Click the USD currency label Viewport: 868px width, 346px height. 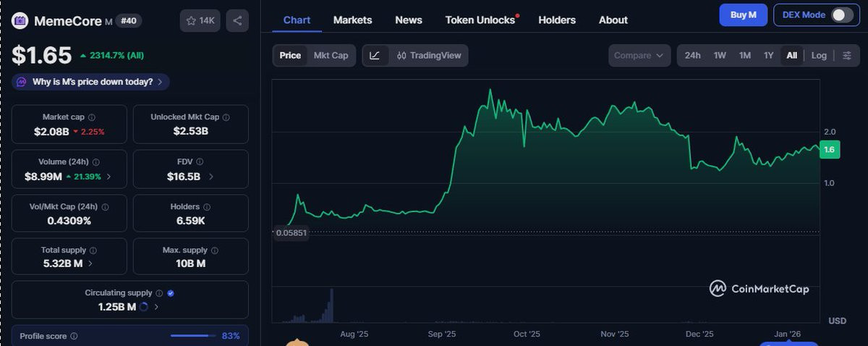click(x=838, y=320)
